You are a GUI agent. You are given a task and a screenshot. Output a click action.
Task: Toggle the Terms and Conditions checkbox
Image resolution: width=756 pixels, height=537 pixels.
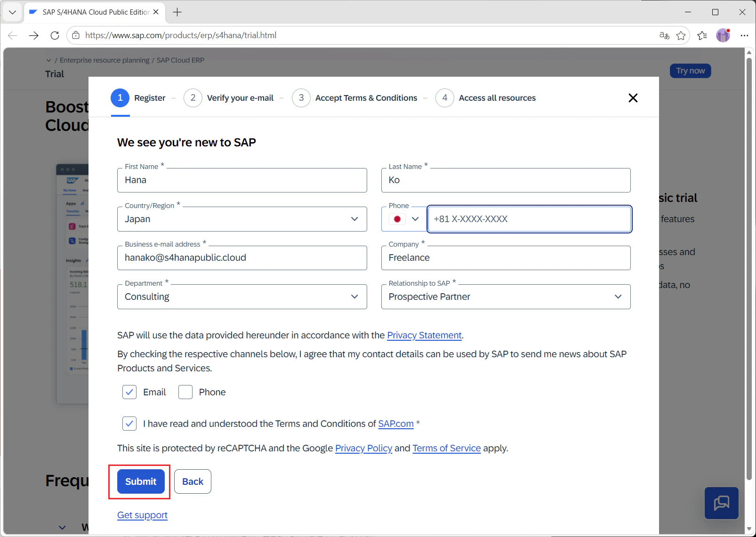click(x=129, y=424)
